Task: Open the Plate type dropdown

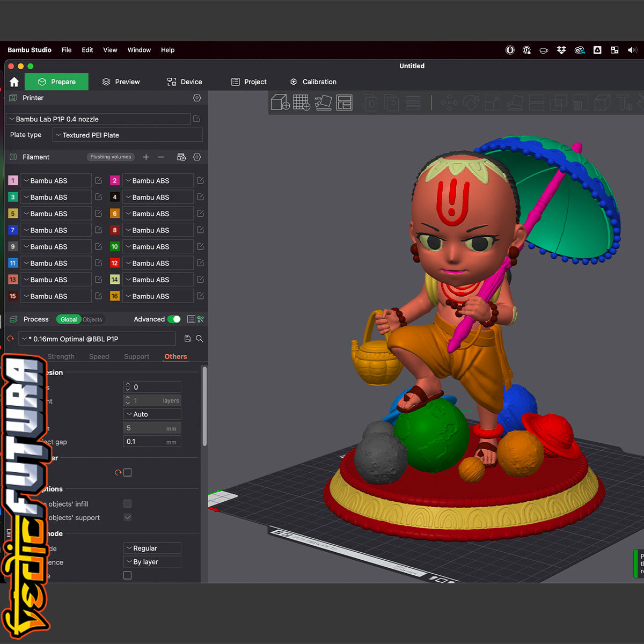Action: (x=127, y=135)
